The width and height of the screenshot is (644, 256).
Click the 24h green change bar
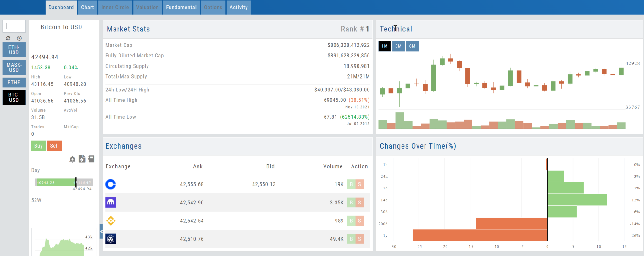coord(555,176)
